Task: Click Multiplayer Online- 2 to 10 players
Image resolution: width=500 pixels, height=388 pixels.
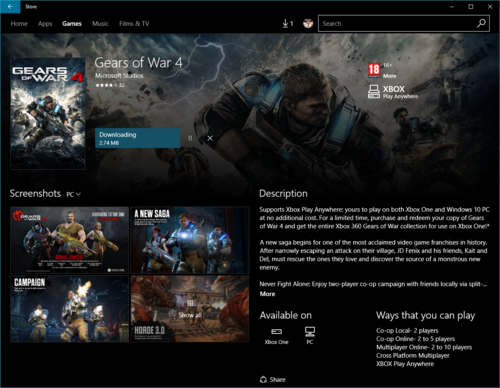Action: click(x=424, y=347)
